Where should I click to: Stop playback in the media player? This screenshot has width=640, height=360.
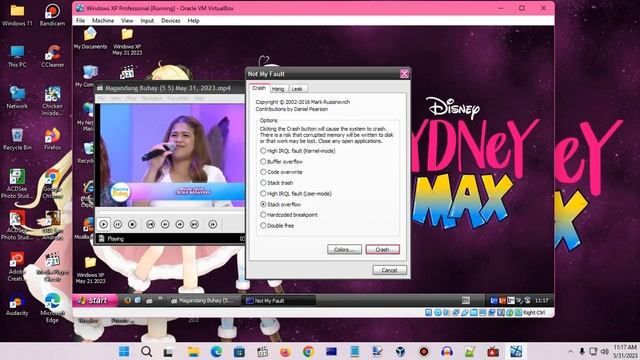click(132, 224)
